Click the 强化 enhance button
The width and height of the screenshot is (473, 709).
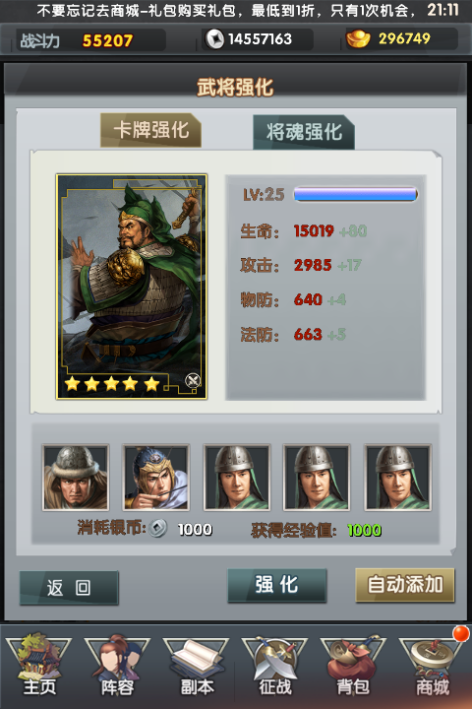tap(277, 585)
